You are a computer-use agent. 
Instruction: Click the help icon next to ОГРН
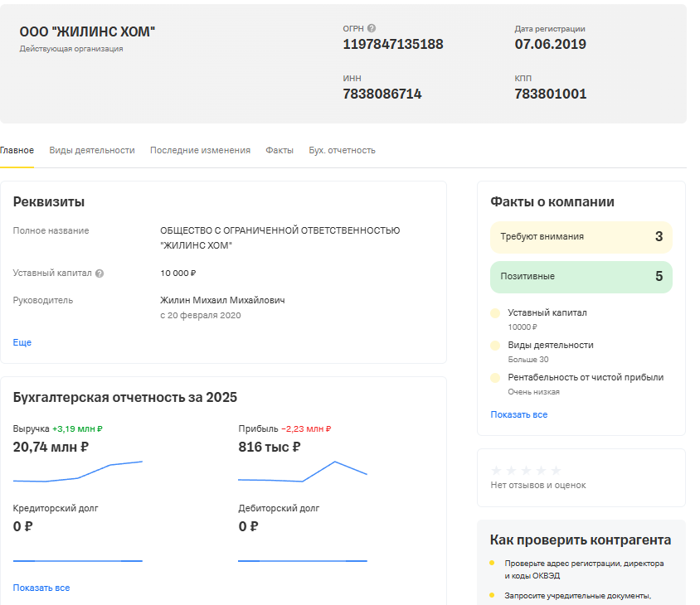(372, 28)
